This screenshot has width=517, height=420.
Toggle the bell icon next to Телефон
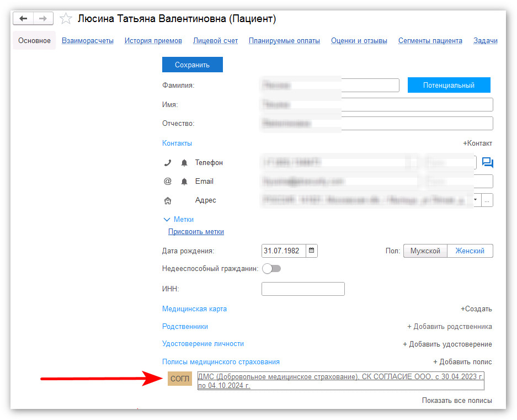184,163
